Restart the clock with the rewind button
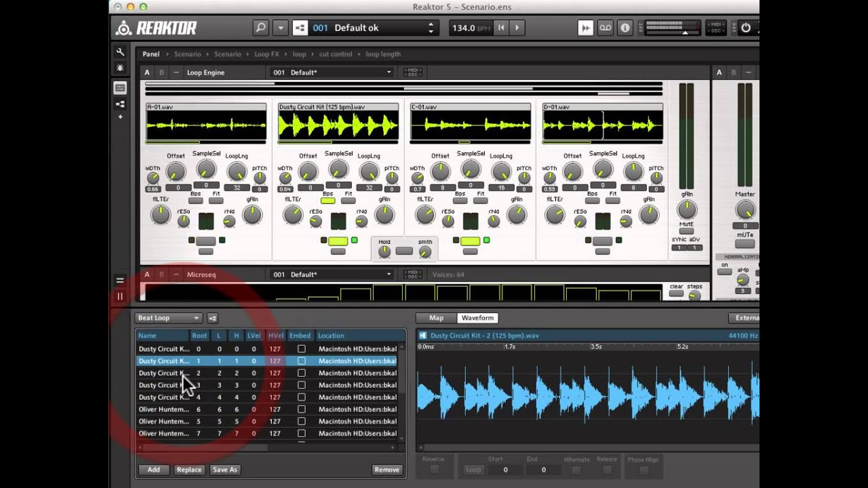Image resolution: width=868 pixels, height=488 pixels. tap(501, 28)
